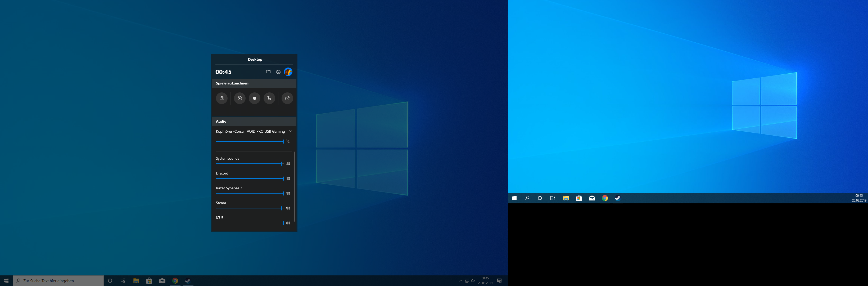Open Microsoft Store on the left taskbar

[149, 281]
